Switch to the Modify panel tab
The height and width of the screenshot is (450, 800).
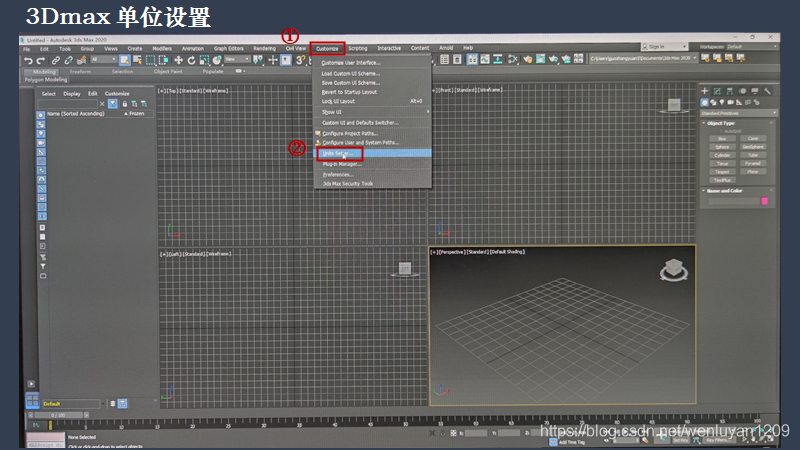717,91
